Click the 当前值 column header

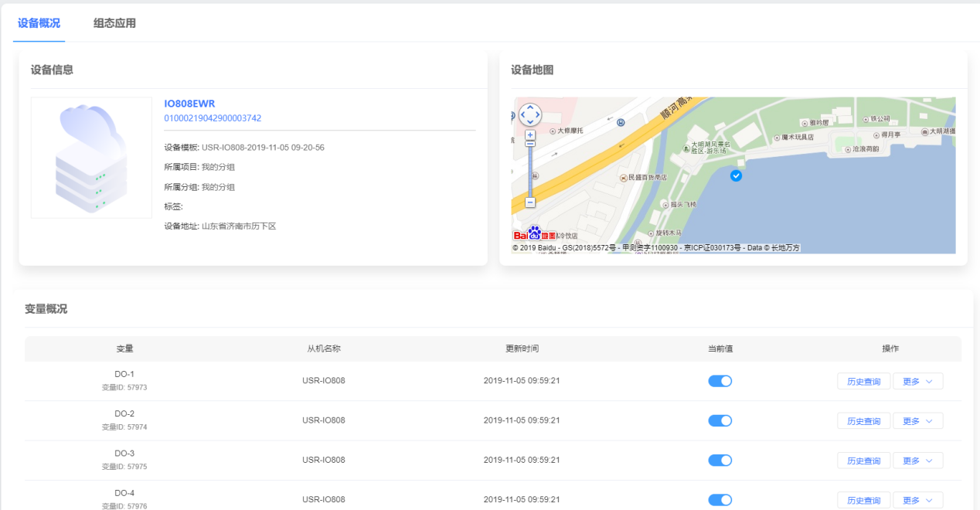(720, 348)
